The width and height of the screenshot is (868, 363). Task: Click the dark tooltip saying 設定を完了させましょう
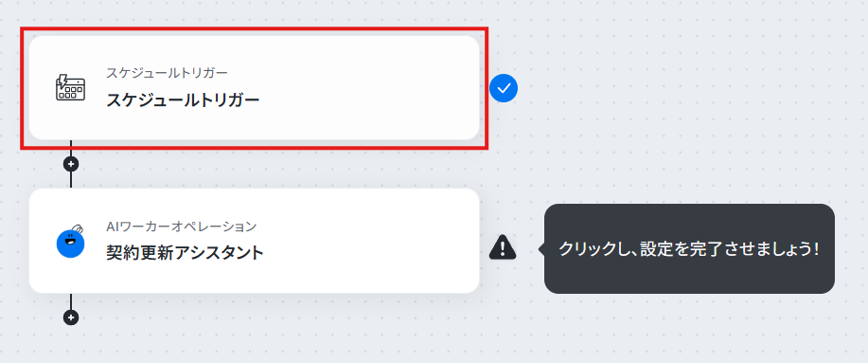click(689, 249)
